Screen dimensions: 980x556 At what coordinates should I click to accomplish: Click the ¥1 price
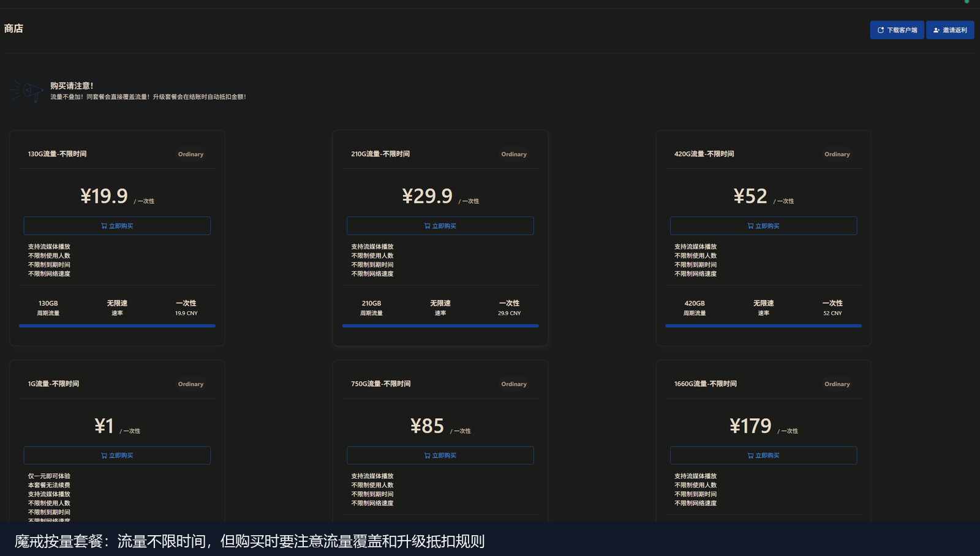pos(104,426)
